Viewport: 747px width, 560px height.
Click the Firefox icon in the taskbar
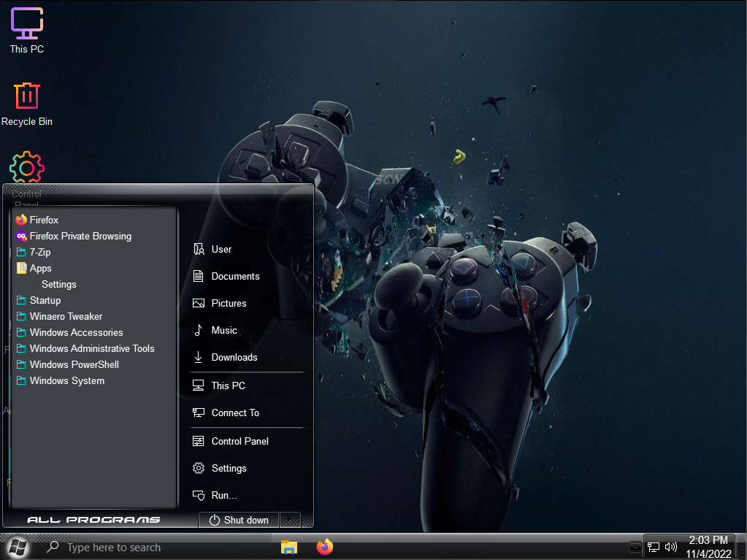point(324,547)
